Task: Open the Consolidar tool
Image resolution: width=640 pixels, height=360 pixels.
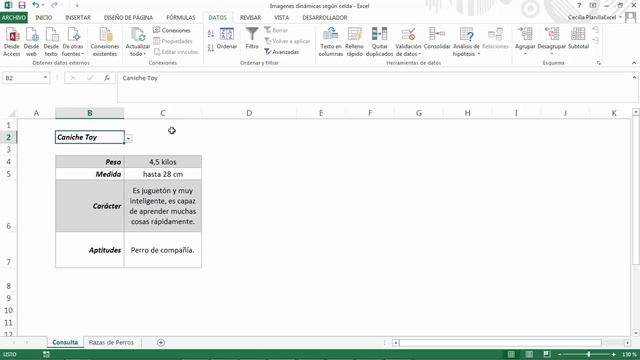Action: click(x=437, y=39)
